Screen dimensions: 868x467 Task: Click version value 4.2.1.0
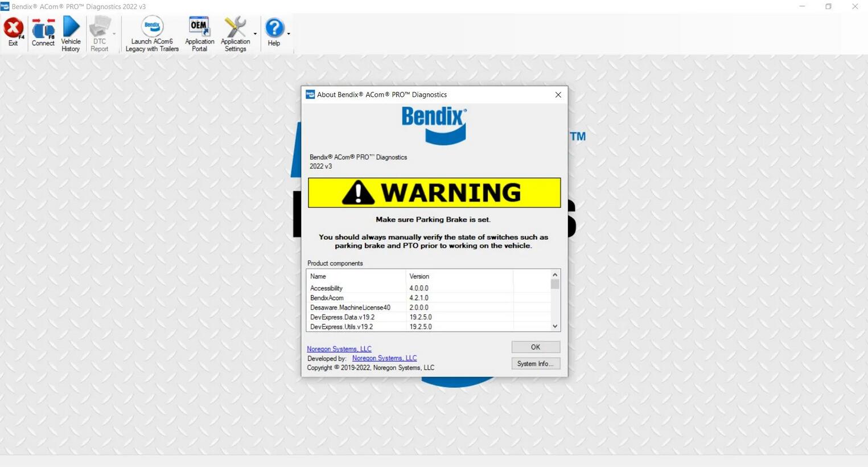coord(419,298)
